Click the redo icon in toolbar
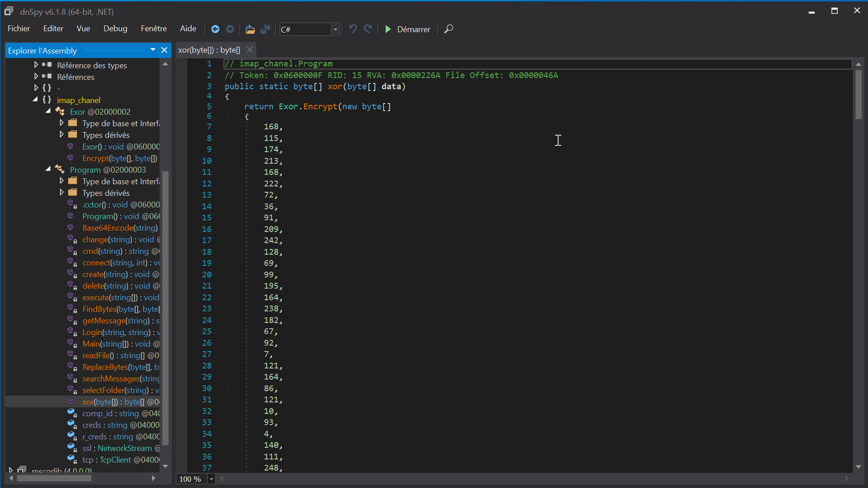The image size is (868, 488). tap(368, 29)
